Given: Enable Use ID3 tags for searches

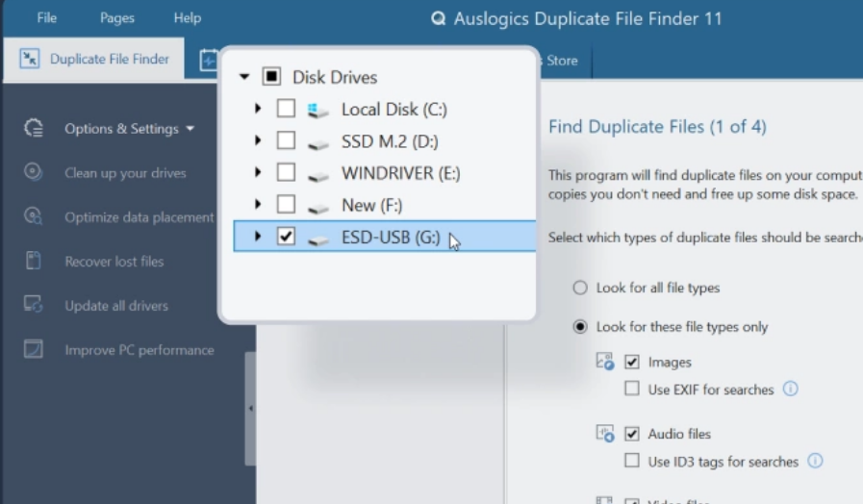Looking at the screenshot, I should tap(632, 460).
